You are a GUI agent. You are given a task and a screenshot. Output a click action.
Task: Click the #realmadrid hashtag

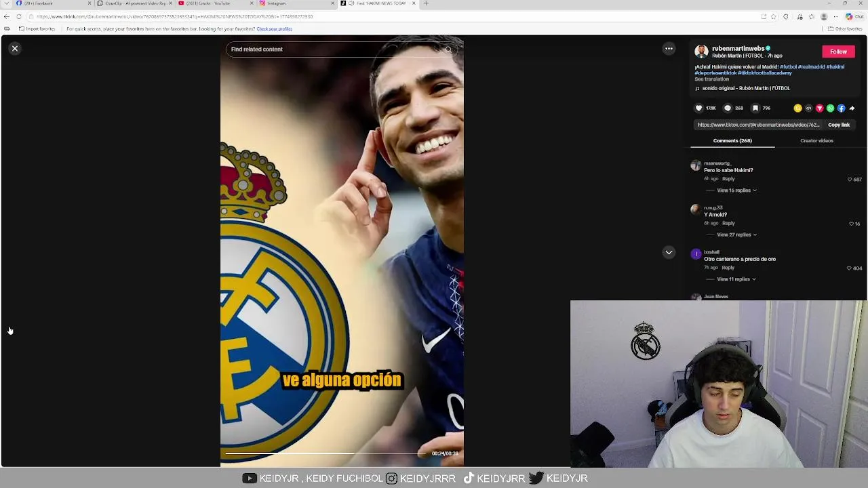tap(811, 67)
